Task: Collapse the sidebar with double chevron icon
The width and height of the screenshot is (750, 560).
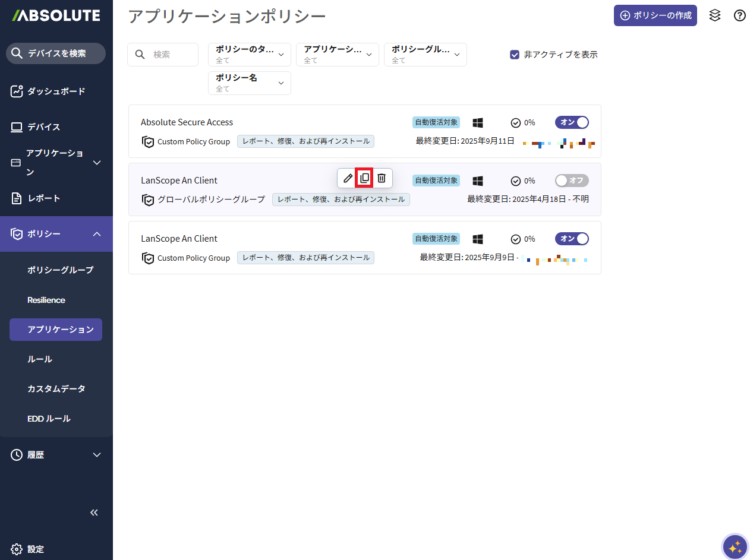Action: coord(94,512)
